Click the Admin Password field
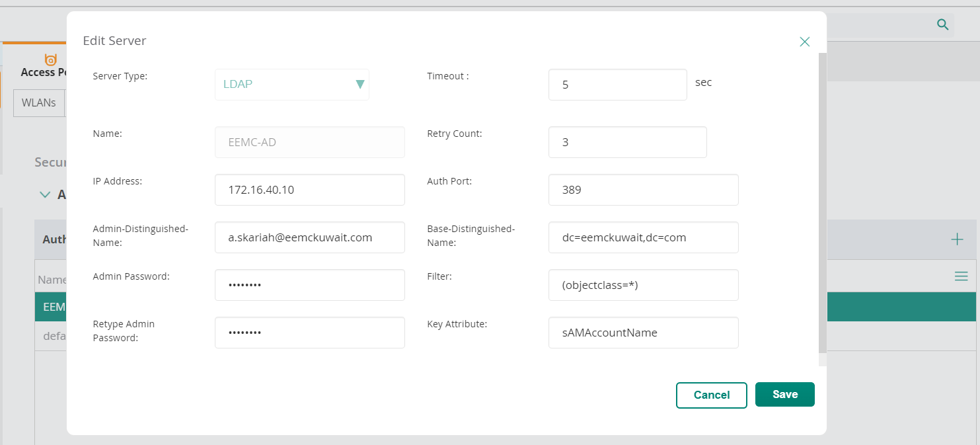 309,285
